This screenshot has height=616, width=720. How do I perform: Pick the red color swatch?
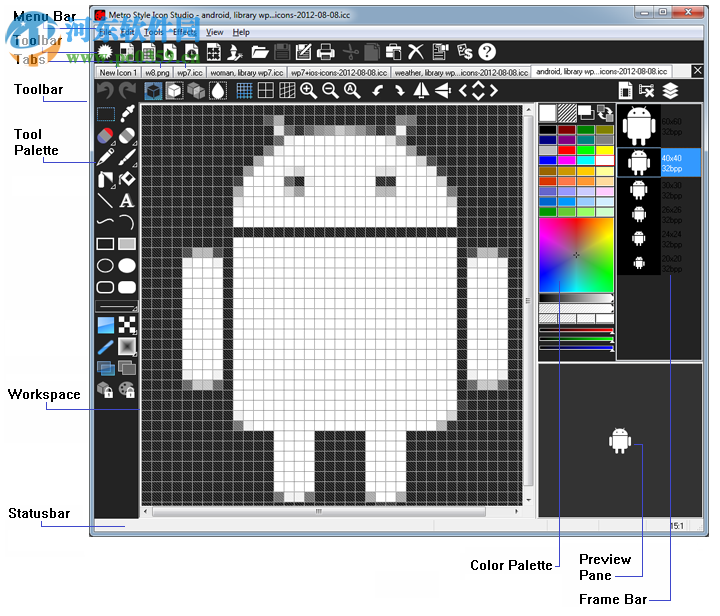coord(566,150)
